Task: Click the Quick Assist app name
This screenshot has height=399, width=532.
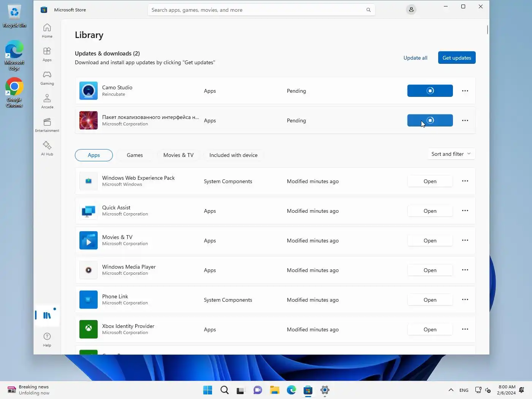Action: point(116,207)
